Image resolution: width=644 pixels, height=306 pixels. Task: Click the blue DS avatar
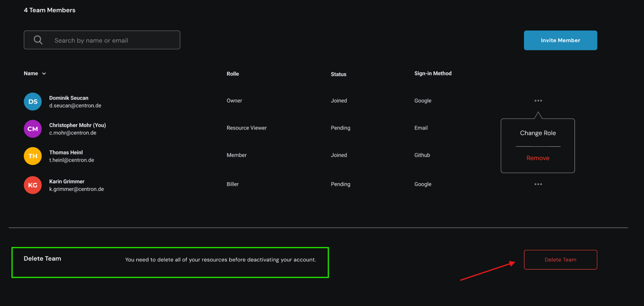tap(33, 102)
